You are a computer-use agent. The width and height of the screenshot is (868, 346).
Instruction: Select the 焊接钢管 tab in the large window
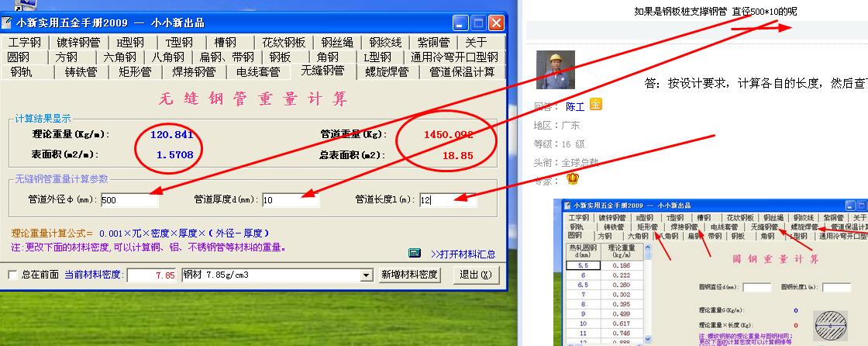(194, 71)
